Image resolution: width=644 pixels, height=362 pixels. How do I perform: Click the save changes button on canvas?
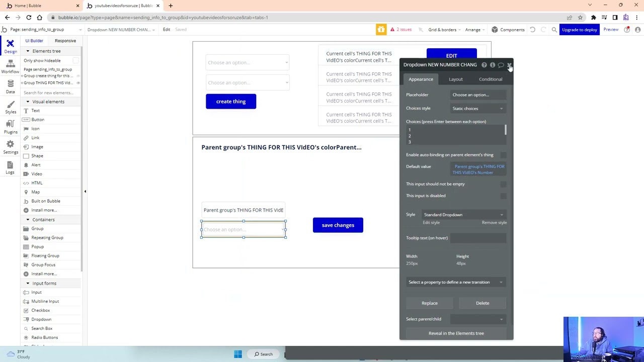(338, 225)
